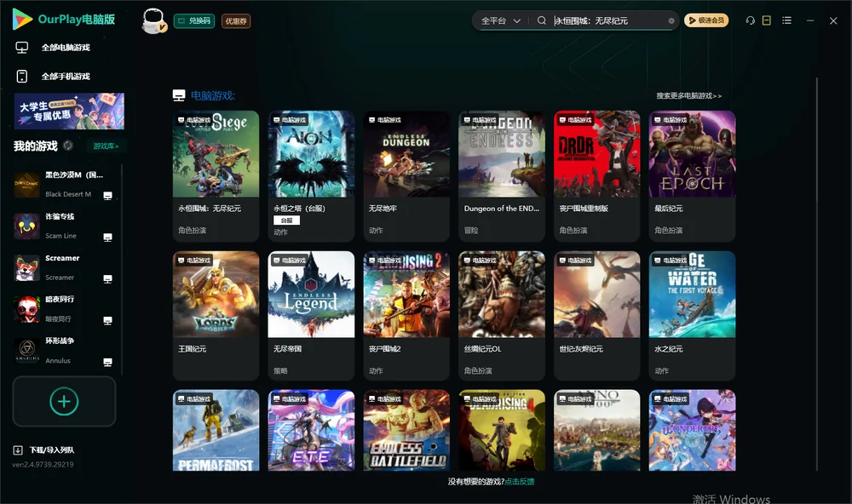
Task: Open 搜索更多电脑游戏 link
Action: (x=689, y=95)
